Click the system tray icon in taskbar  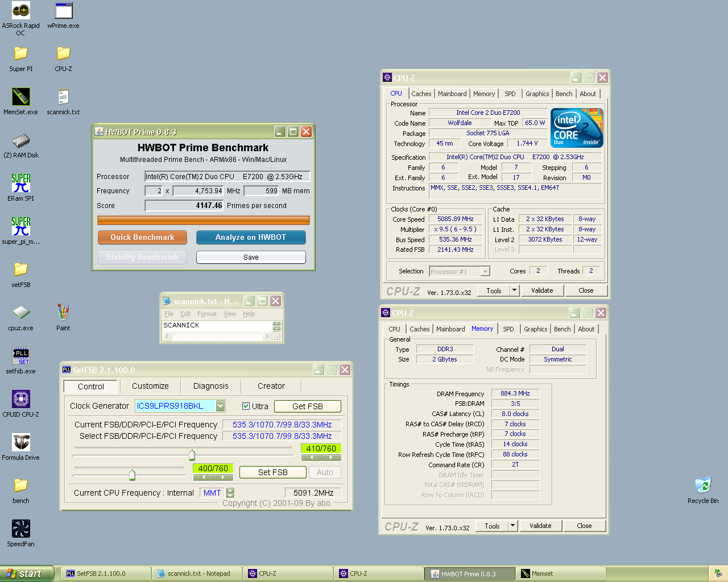pos(718,573)
